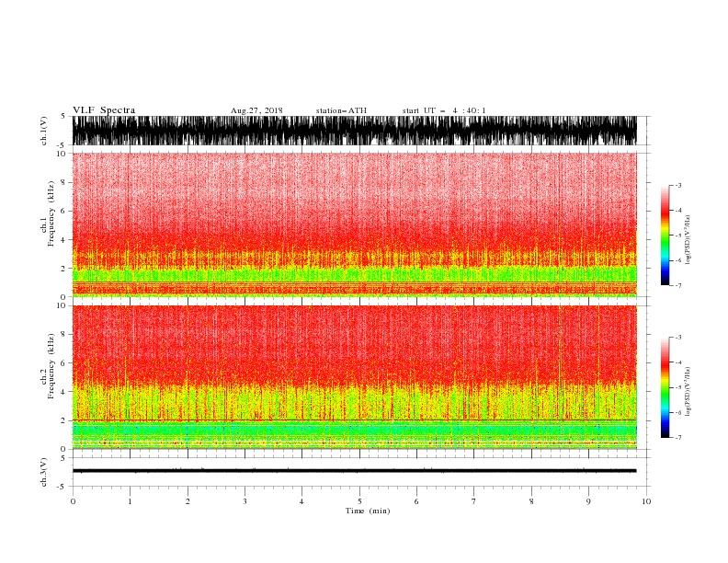This screenshot has width=728, height=563.
Task: Click time axis tick label 1
Action: (x=130, y=501)
